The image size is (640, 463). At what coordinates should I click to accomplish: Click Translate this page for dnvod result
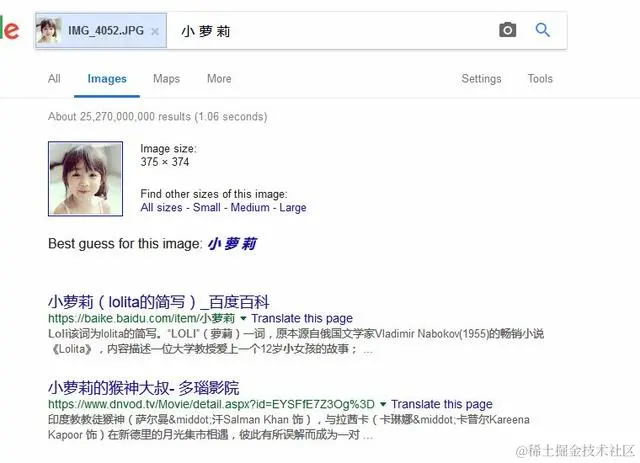pos(442,404)
